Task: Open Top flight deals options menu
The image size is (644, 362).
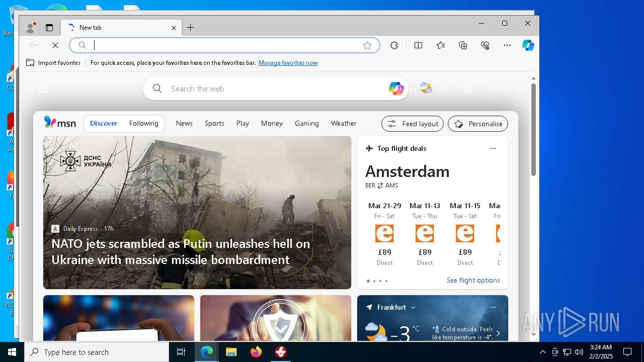Action: tap(493, 148)
